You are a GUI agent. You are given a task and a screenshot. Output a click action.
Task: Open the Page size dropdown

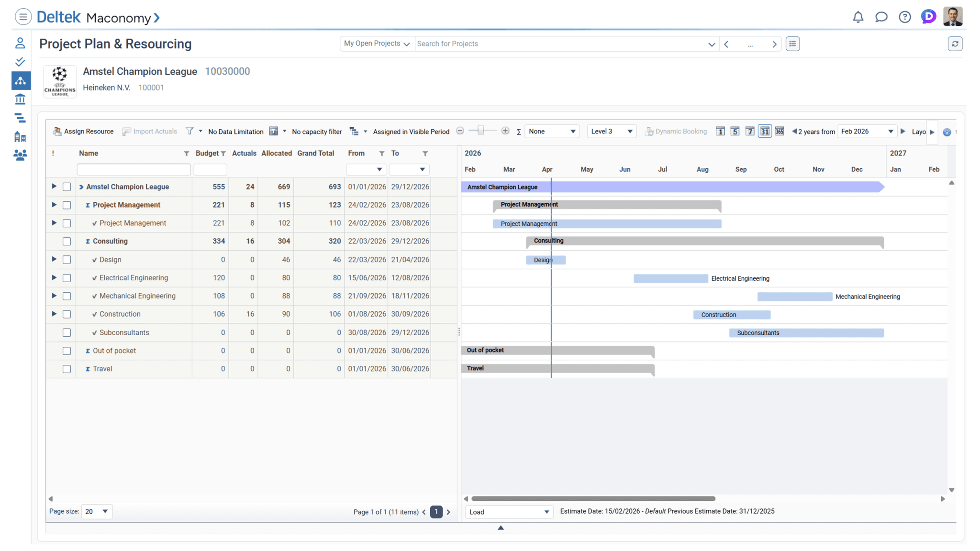click(x=97, y=511)
